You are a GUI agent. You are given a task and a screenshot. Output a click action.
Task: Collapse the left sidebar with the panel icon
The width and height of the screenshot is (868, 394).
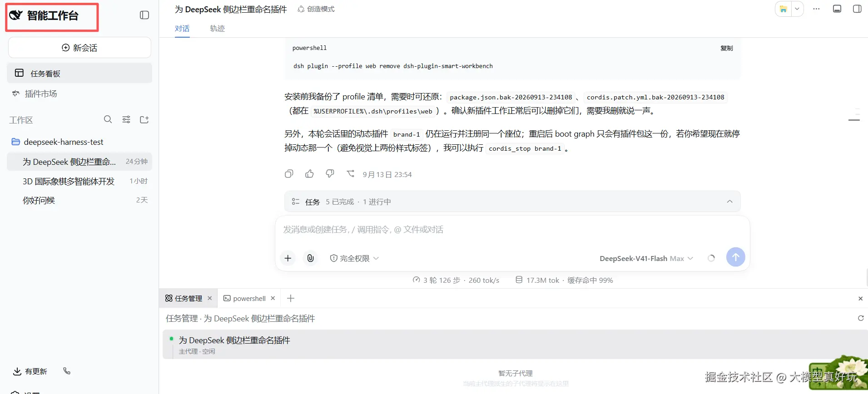[x=144, y=15]
